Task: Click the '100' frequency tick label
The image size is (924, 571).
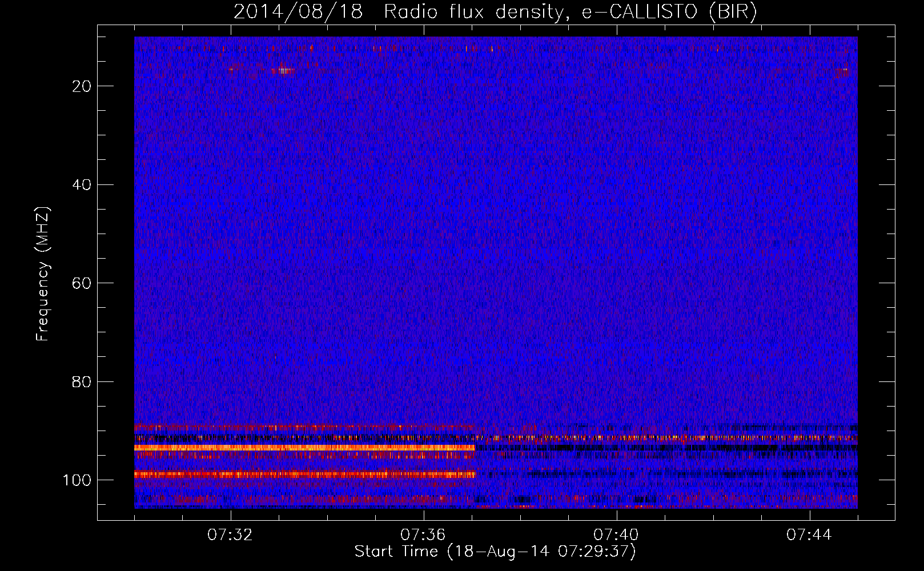Action: pos(77,480)
